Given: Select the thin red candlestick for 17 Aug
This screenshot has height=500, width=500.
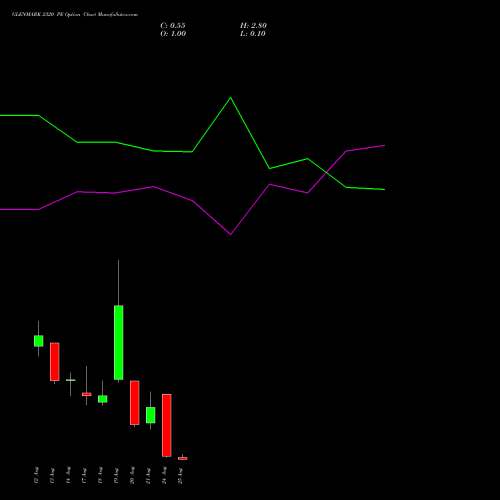Looking at the screenshot, I should coord(87,394).
